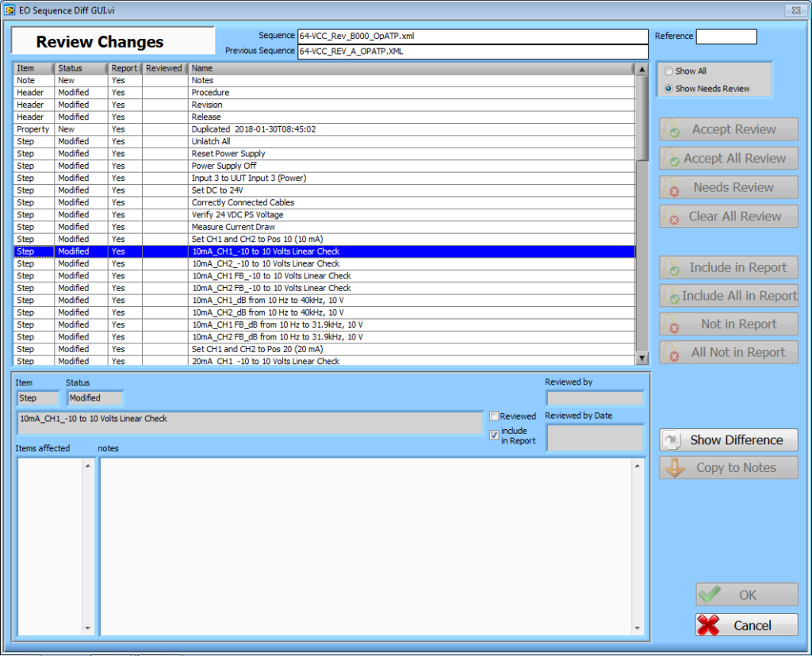The image size is (812, 656).
Task: Check the Reviewed checkbox
Action: (x=496, y=416)
